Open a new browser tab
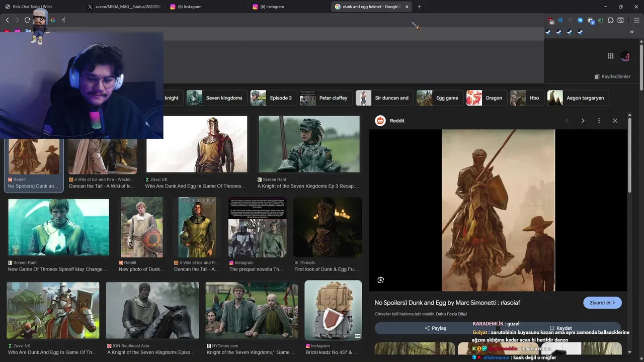The width and height of the screenshot is (644, 362). pyautogui.click(x=419, y=7)
